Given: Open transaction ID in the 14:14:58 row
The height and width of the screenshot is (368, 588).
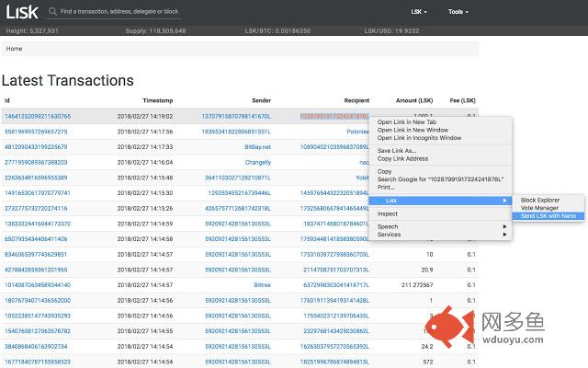Looking at the screenshot, I should point(36,239).
